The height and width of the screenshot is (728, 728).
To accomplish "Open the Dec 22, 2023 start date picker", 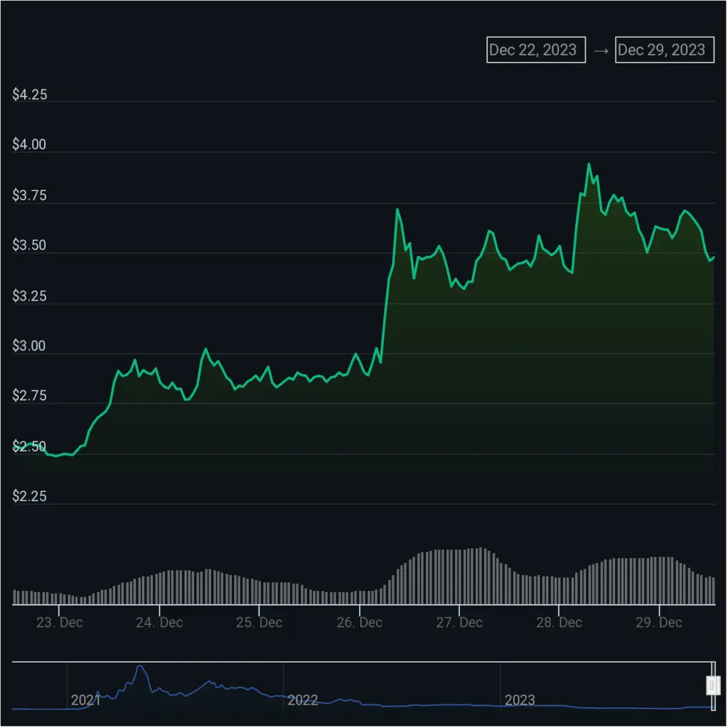I will (x=535, y=50).
